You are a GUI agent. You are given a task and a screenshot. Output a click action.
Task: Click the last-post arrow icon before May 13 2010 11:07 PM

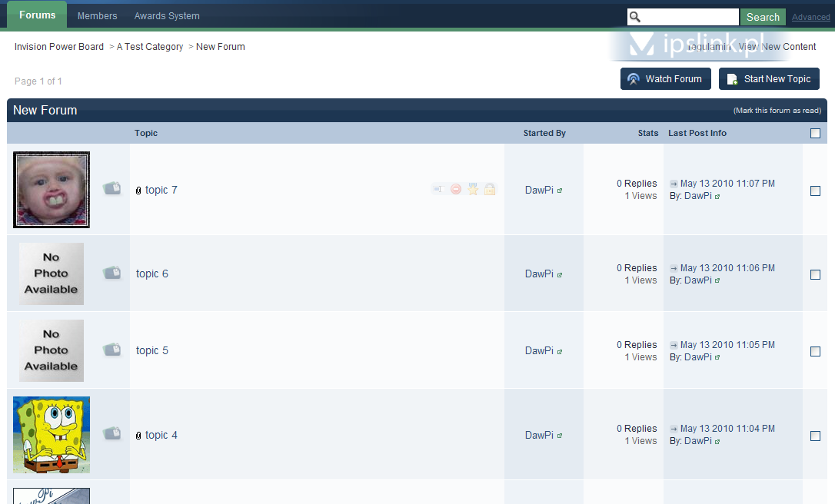tap(674, 184)
